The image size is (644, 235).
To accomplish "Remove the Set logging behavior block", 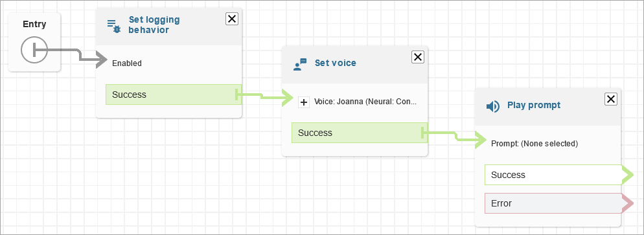I will pyautogui.click(x=232, y=19).
